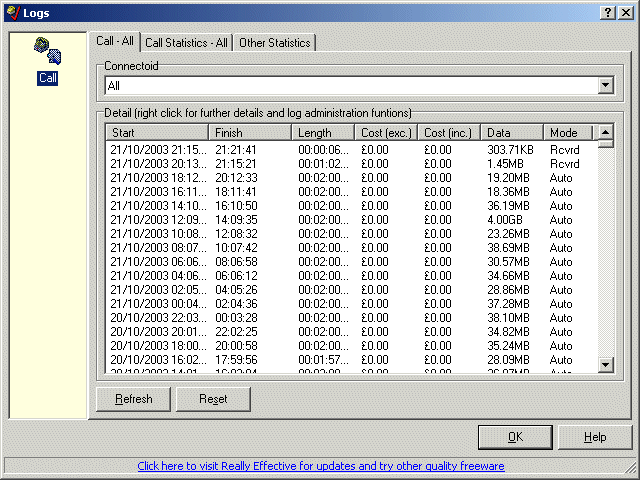This screenshot has height=480, width=640.
Task: Sort by the Mode column header
Action: click(568, 133)
